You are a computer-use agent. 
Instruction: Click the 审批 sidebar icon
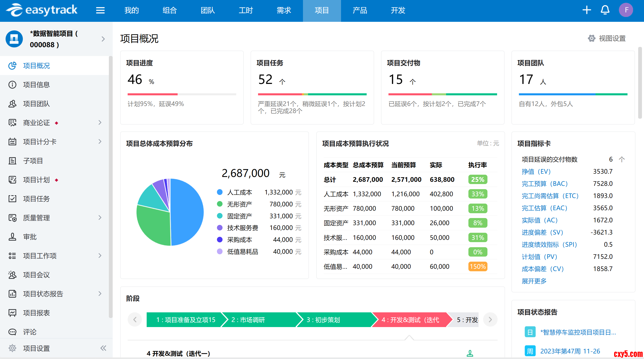click(12, 237)
